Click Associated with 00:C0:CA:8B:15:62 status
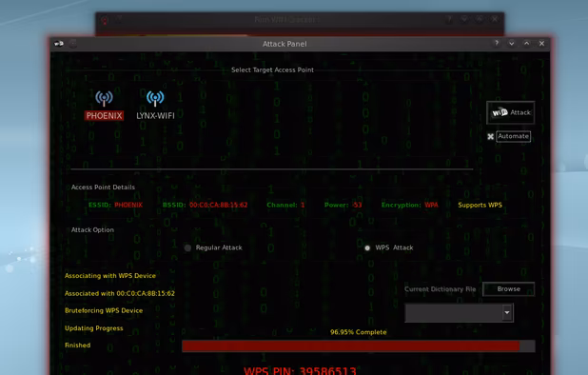Viewport: 588px width, 375px height. (120, 293)
